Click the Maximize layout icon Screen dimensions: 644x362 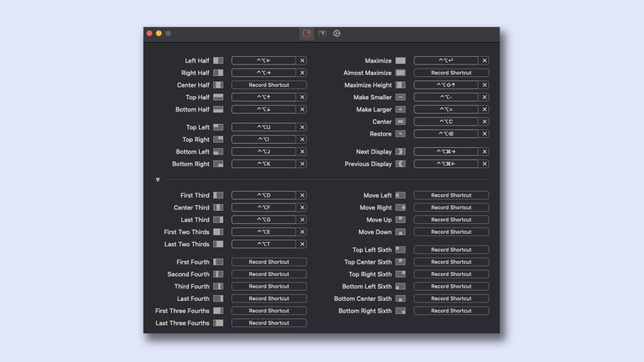point(400,60)
